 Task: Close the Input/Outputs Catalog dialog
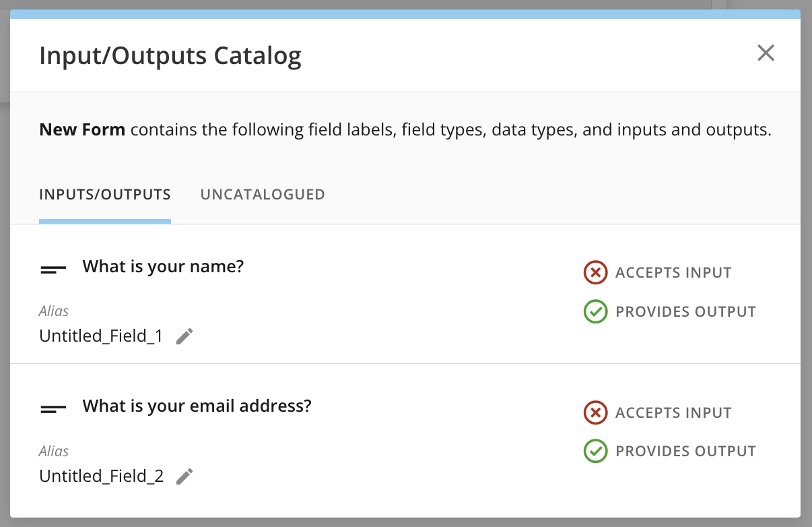766,53
